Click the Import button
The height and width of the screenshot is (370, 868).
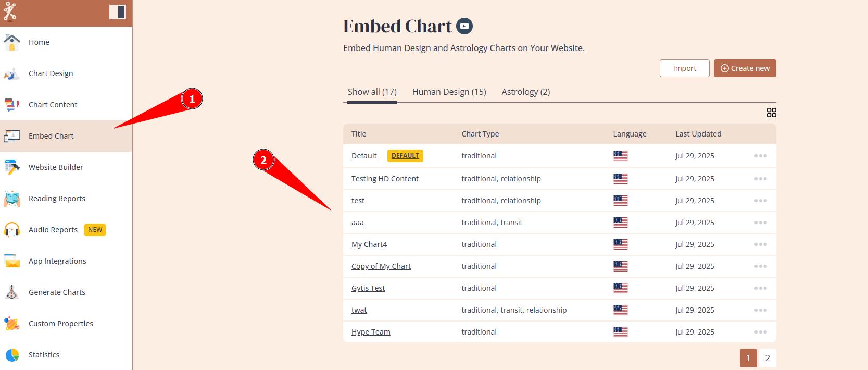[684, 68]
